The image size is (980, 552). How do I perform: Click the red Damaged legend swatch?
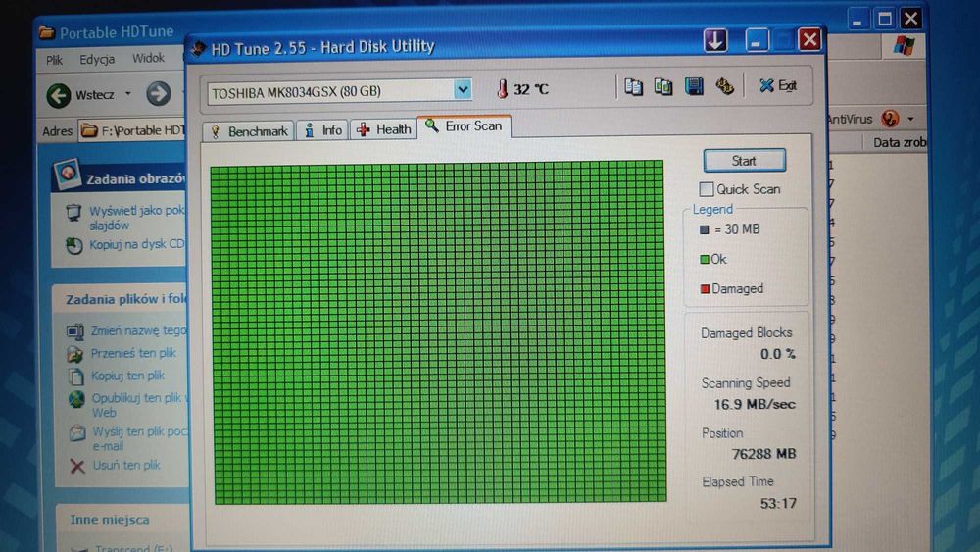[x=705, y=289]
